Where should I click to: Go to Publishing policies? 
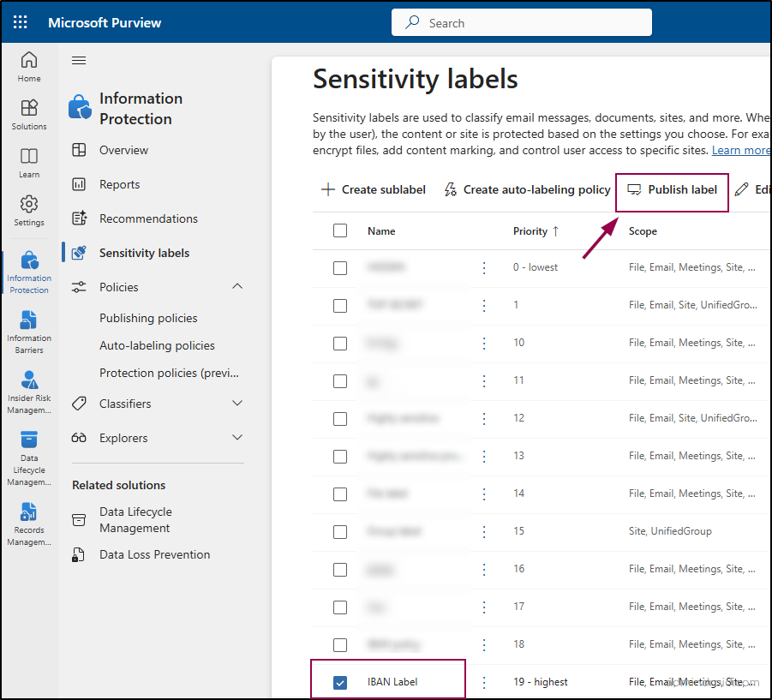(x=148, y=318)
